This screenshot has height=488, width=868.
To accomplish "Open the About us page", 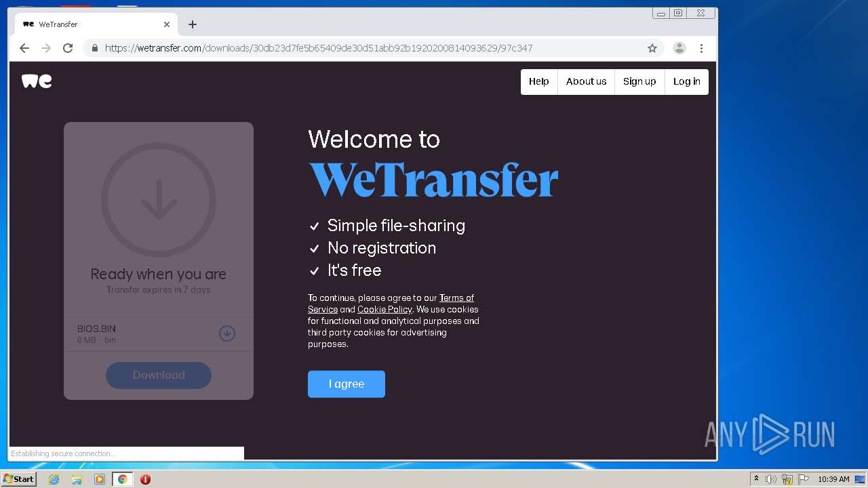I will [x=586, y=81].
